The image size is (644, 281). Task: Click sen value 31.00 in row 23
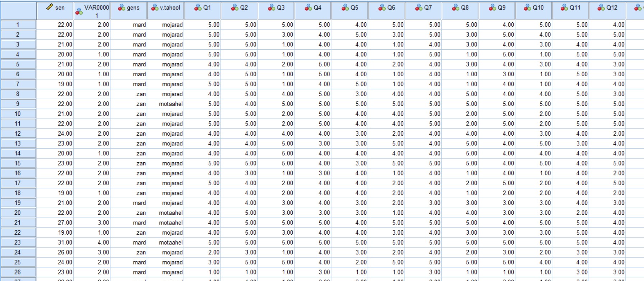click(x=65, y=243)
